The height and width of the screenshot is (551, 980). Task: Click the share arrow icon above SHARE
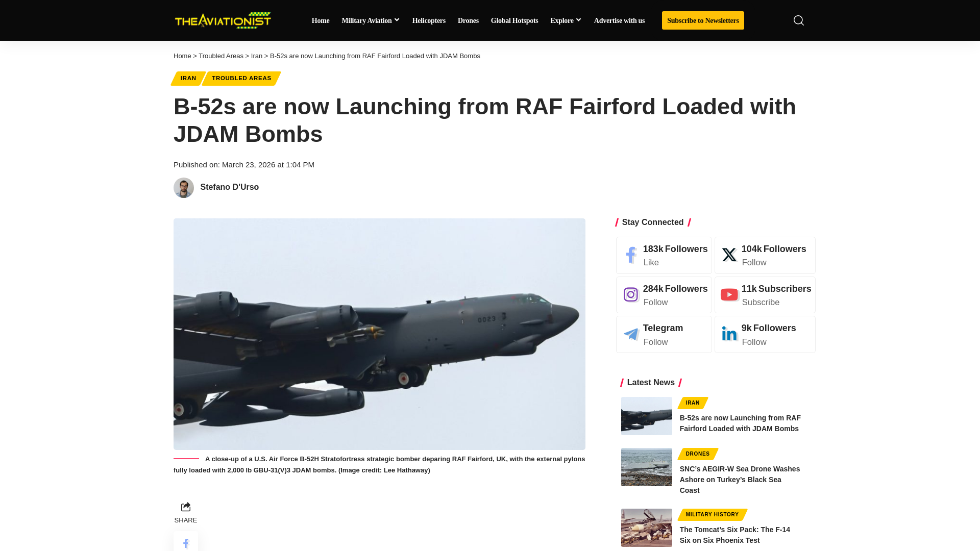[x=186, y=507]
